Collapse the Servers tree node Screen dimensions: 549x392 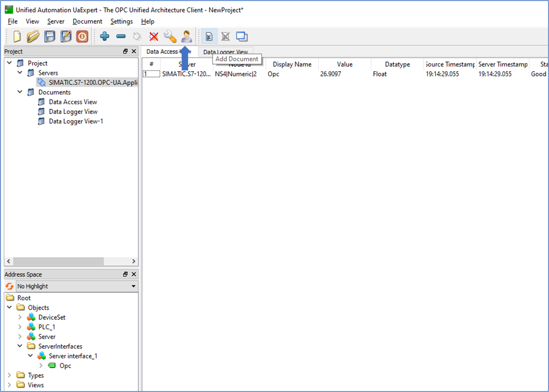[x=20, y=73]
